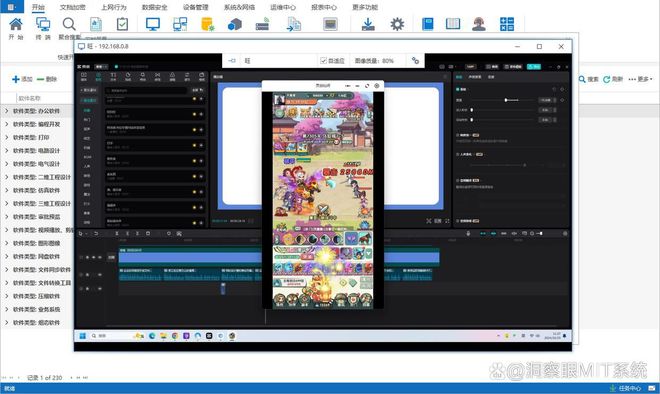Switch to 文档加密 ribbon tab
Image resolution: width=660 pixels, height=394 pixels.
(73, 7)
